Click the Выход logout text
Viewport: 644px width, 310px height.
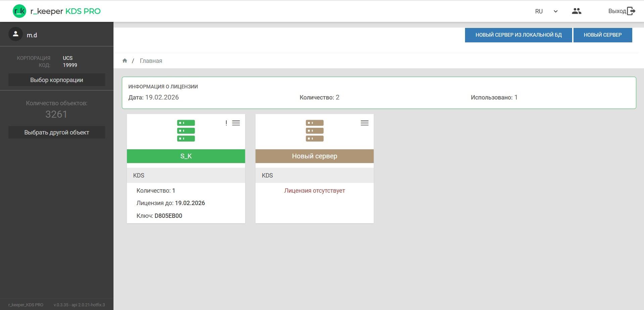pyautogui.click(x=617, y=11)
